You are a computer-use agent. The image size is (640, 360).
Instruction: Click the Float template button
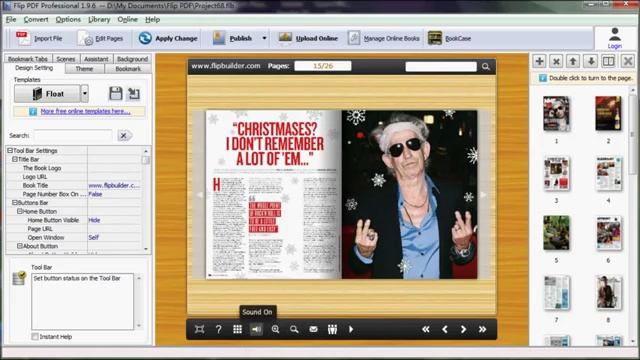(x=47, y=94)
